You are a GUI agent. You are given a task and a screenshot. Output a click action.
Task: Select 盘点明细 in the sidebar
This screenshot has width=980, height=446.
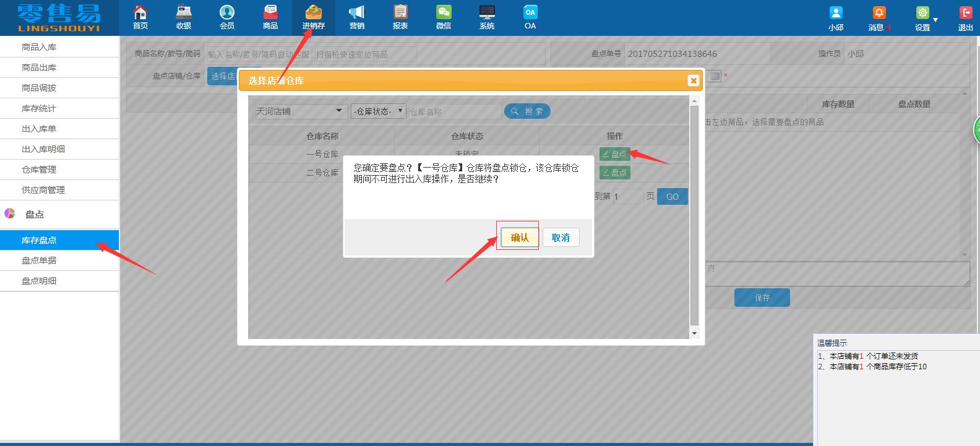coord(59,281)
